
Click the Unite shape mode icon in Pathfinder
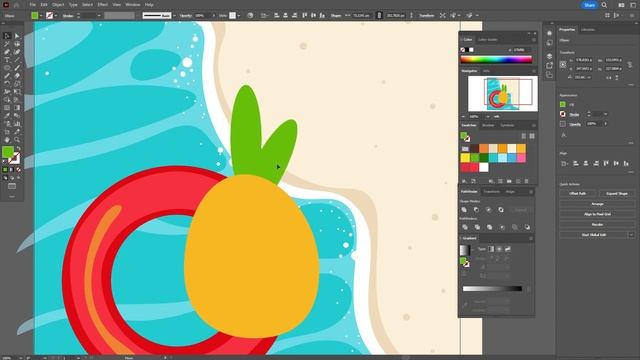point(464,210)
